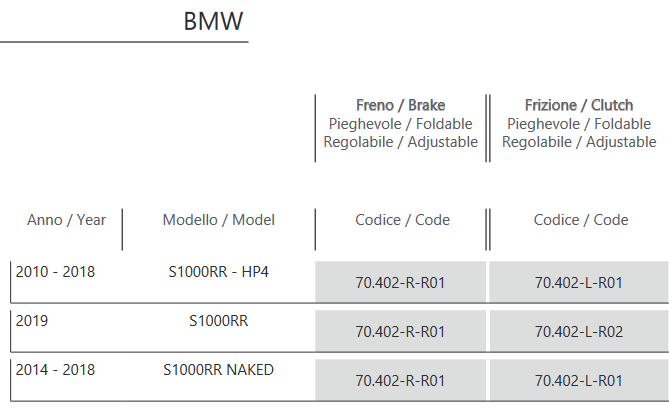Select the Frizione / Clutch column header
The width and height of the screenshot is (669, 416).
[x=579, y=105]
